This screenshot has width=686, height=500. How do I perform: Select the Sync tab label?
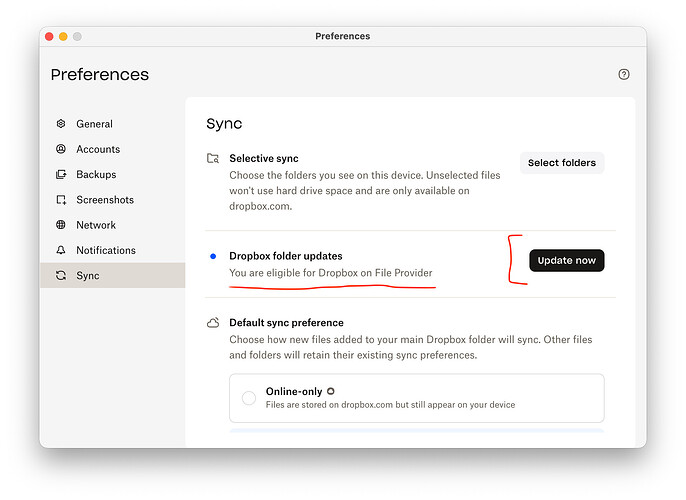tap(88, 276)
